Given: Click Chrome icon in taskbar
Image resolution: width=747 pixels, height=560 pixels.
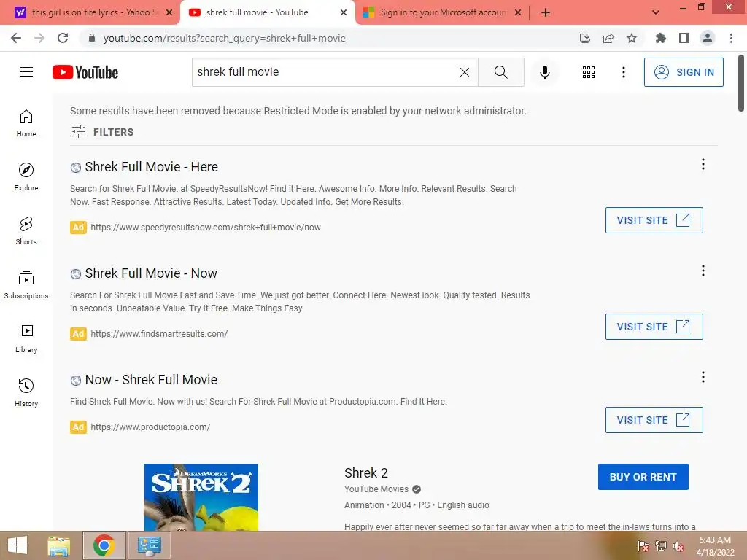Looking at the screenshot, I should (x=104, y=545).
